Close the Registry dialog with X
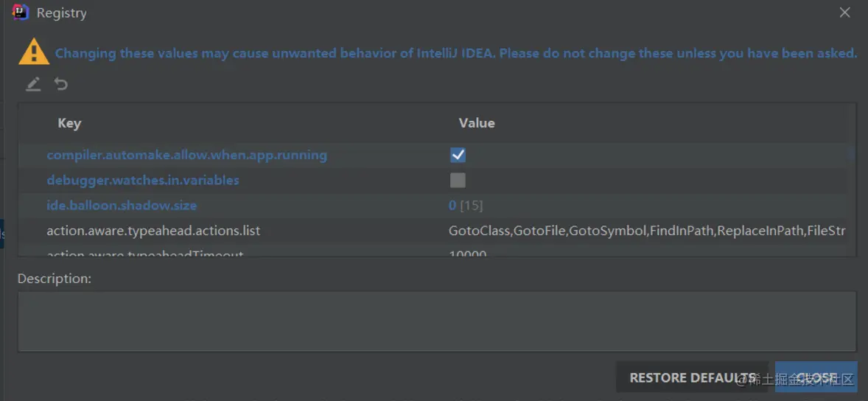 pos(844,13)
